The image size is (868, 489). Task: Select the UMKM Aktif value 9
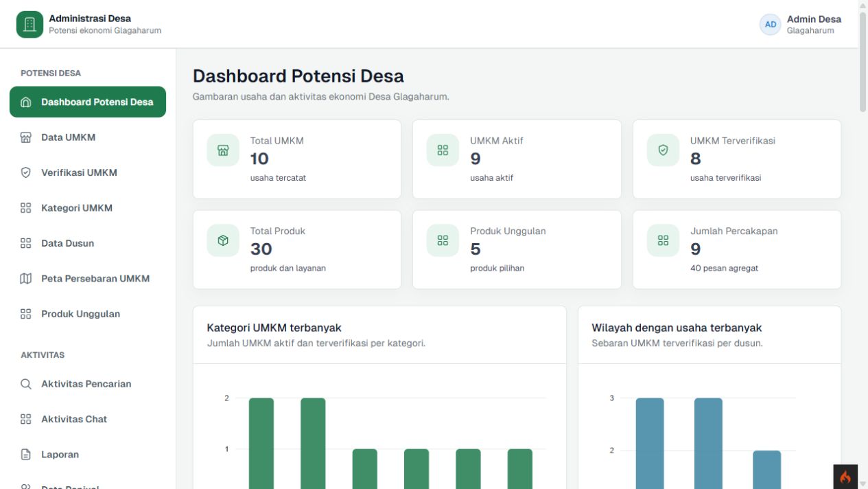(476, 159)
